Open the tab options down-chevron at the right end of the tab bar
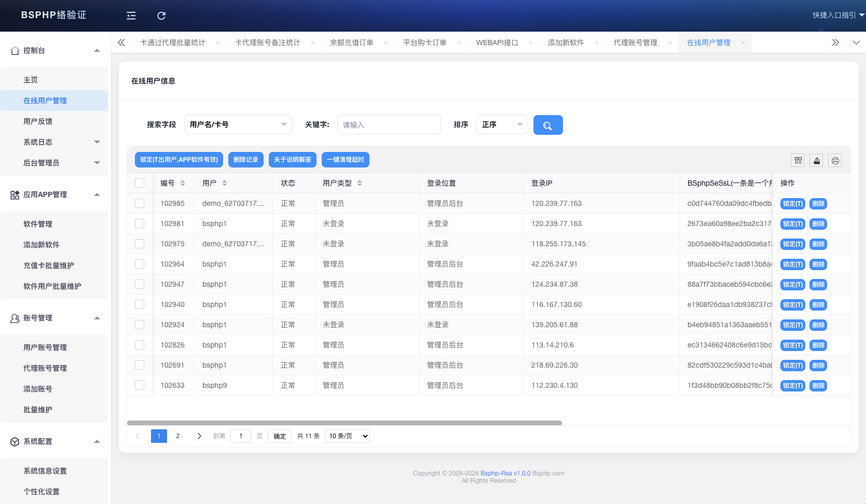The height and width of the screenshot is (504, 866). coord(856,43)
